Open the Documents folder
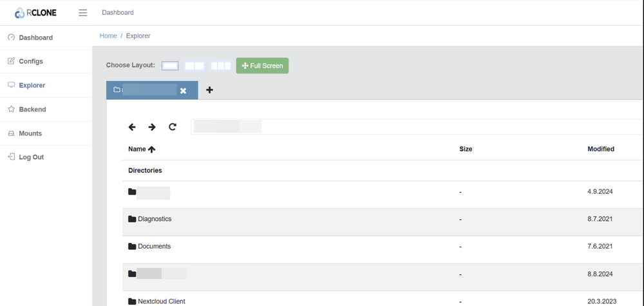The width and height of the screenshot is (644, 306). point(155,247)
